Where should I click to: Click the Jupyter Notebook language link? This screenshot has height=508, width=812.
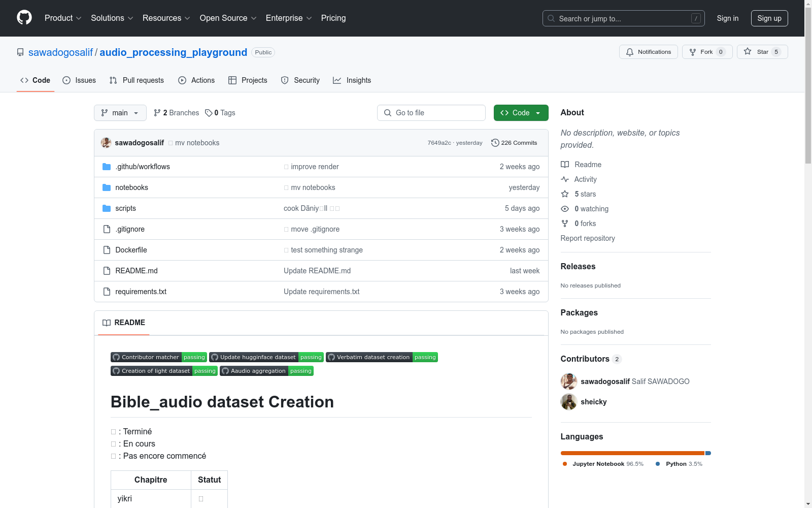[603, 464]
